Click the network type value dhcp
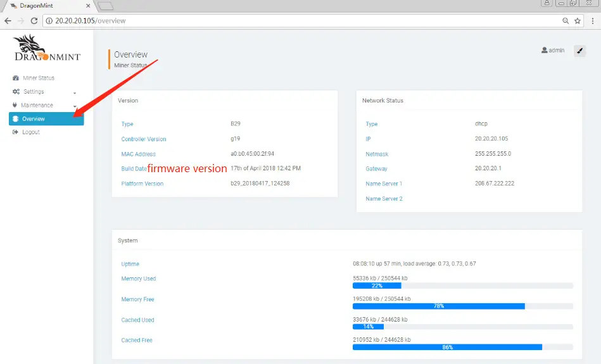601x364 pixels. 481,123
